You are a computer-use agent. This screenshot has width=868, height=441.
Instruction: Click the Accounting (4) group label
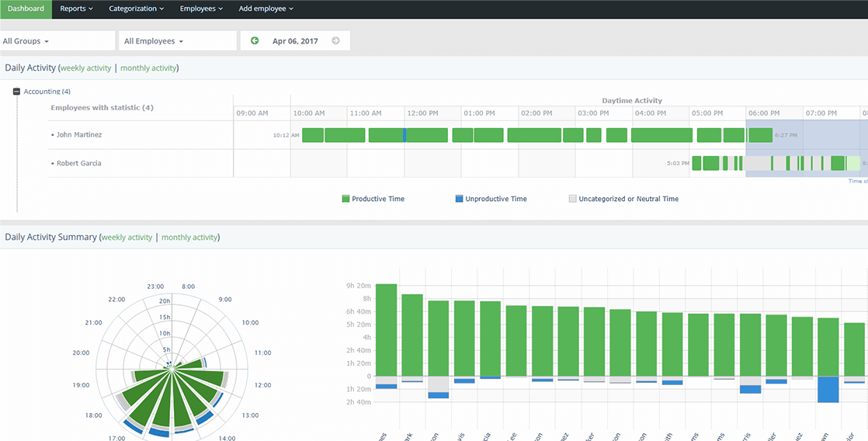tap(47, 92)
